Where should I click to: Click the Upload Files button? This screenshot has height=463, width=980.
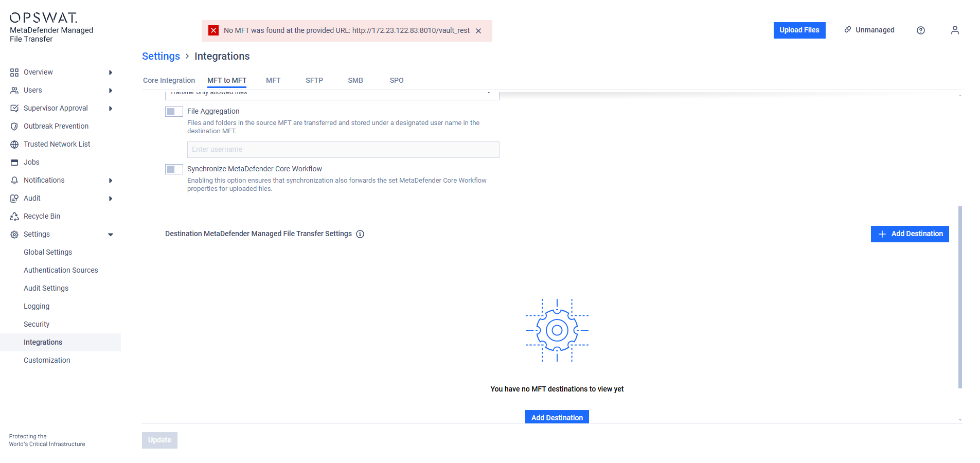coord(799,30)
